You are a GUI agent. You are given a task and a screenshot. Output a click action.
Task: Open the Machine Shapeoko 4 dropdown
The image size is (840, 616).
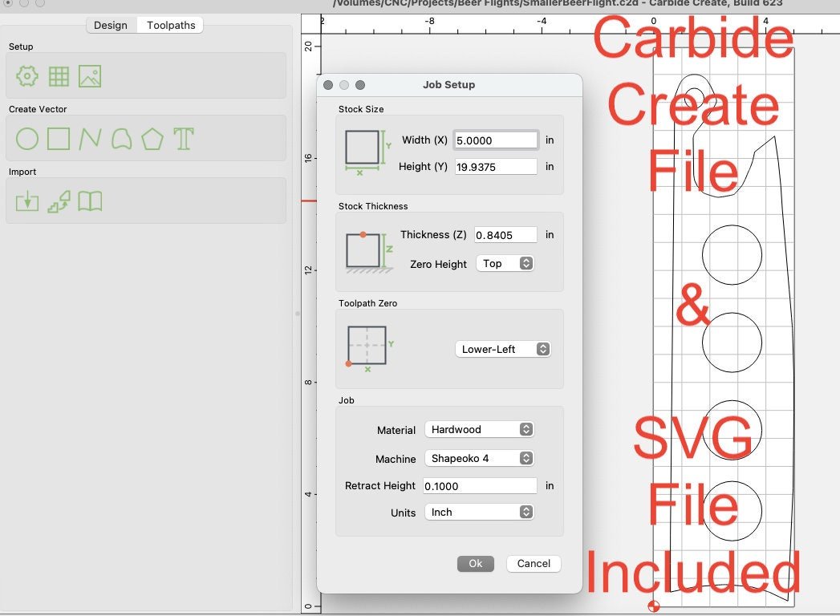click(x=480, y=458)
